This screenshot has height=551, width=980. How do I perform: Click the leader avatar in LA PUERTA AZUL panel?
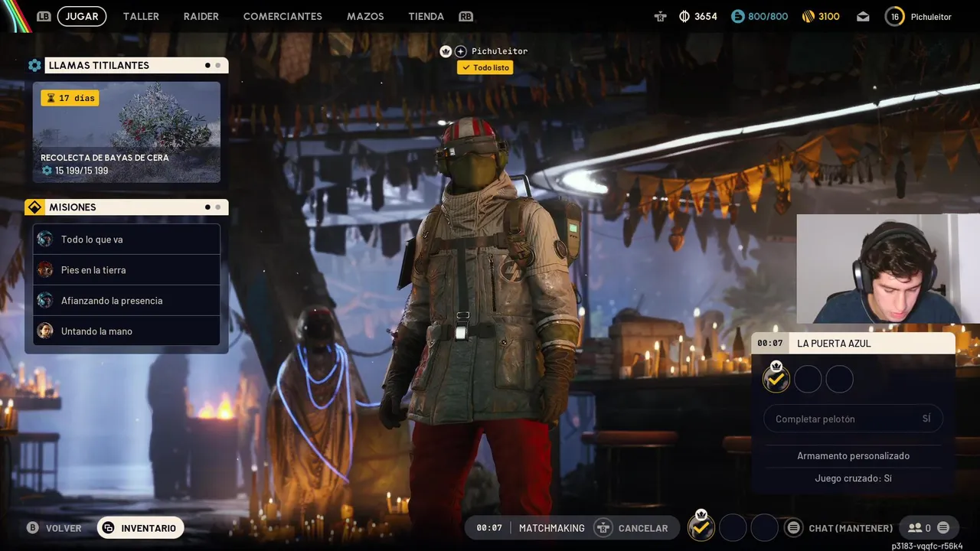(776, 378)
